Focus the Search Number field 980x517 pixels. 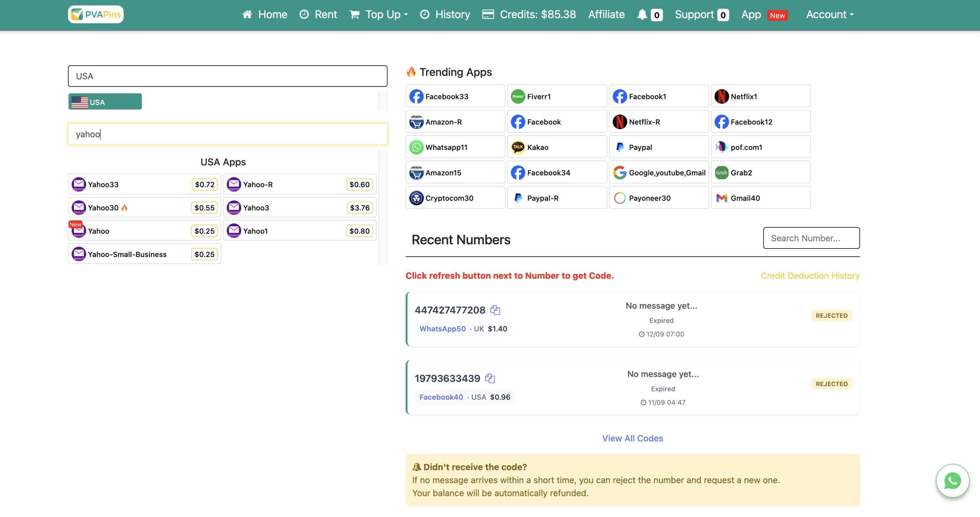coord(811,238)
